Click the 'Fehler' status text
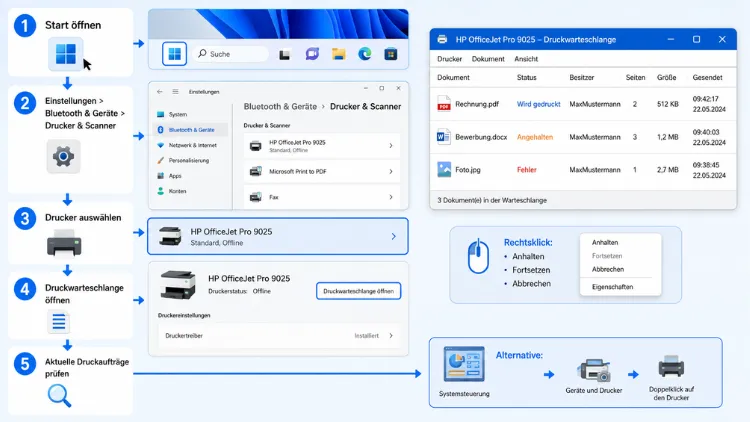Image resolution: width=750 pixels, height=422 pixels. coord(527,169)
